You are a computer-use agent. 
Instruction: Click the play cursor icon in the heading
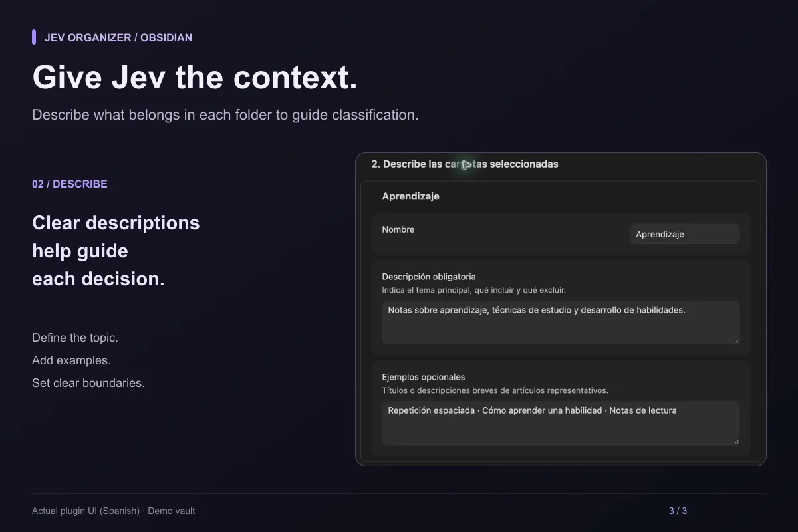[467, 164]
